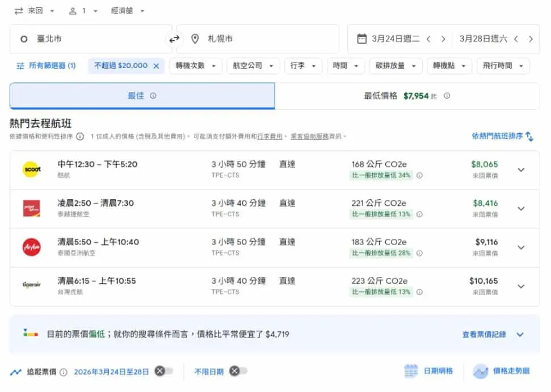The height and width of the screenshot is (392, 551).
Task: Remove the 不超過 $20,000 price filter
Action: point(157,66)
